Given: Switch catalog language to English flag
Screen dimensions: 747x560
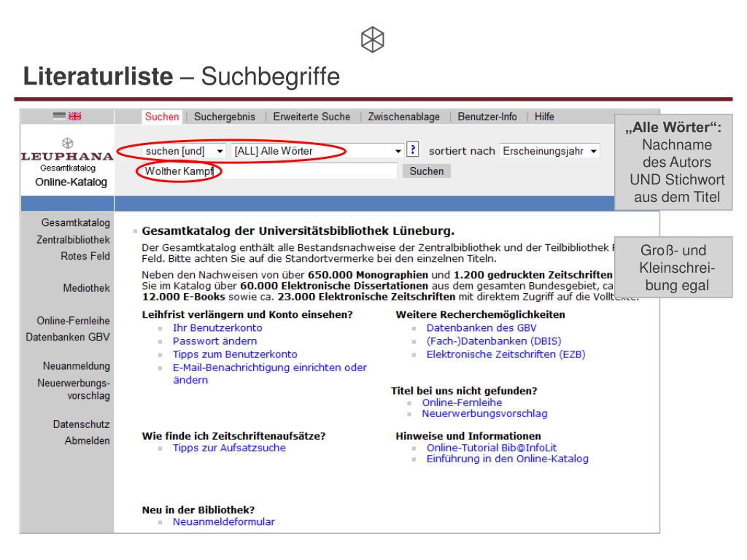Looking at the screenshot, I should click(x=75, y=116).
